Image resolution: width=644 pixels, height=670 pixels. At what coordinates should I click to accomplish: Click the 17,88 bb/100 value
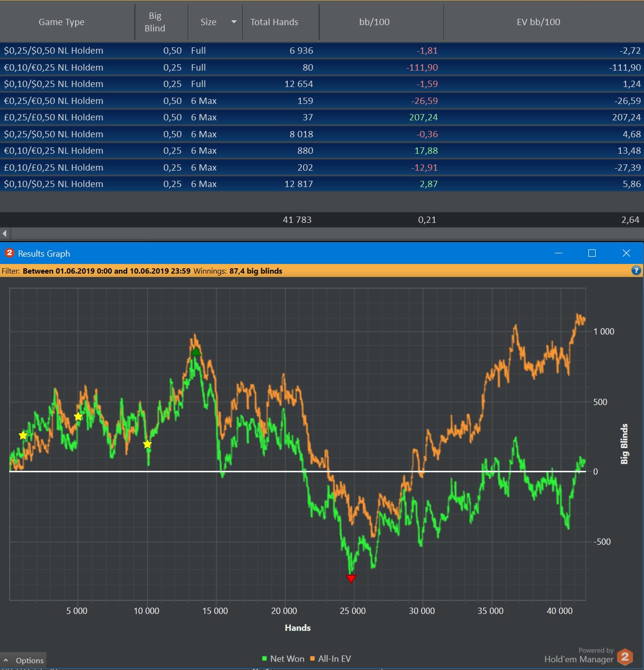[x=426, y=150]
